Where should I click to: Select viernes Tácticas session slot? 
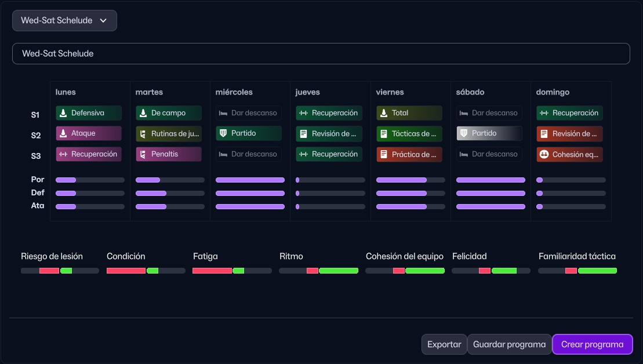(409, 134)
